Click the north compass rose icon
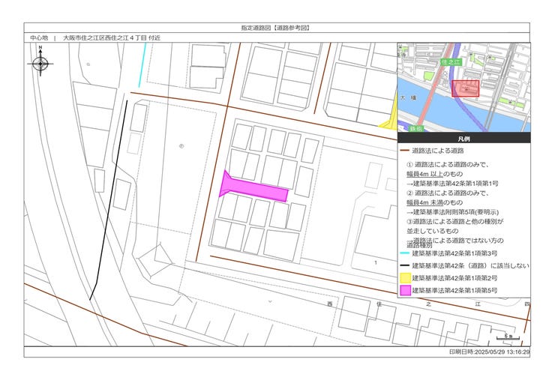 [x=40, y=64]
